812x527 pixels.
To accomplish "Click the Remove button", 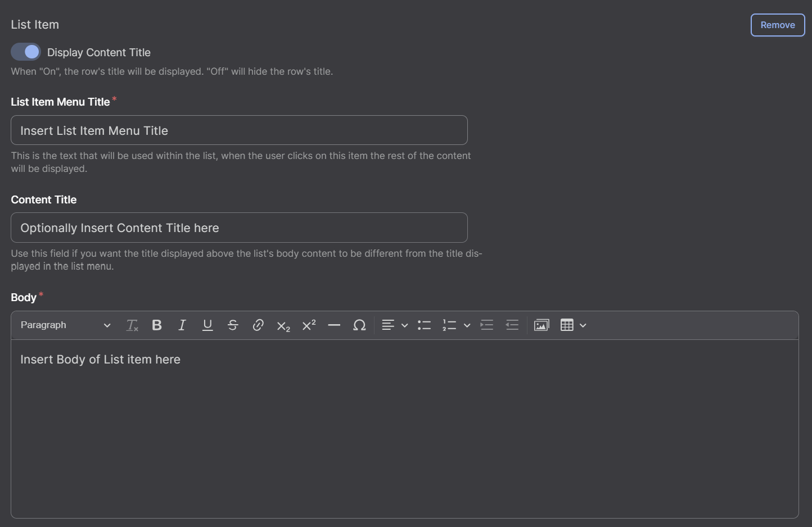I will coord(778,25).
